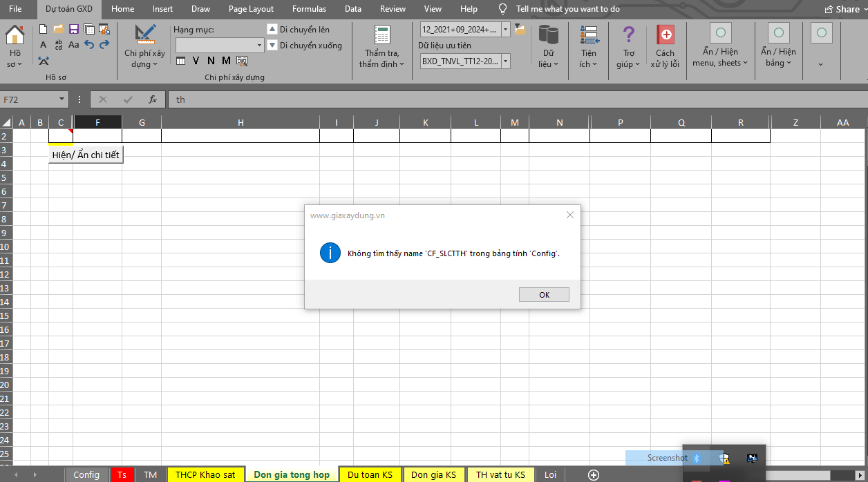The width and height of the screenshot is (868, 482).
Task: Click the blue undo arrow icon
Action: pyautogui.click(x=89, y=44)
